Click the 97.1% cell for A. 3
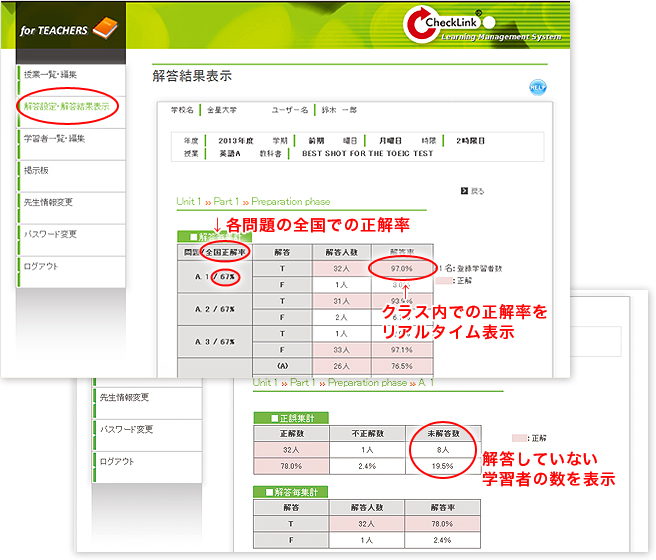656x560 pixels. tap(402, 350)
